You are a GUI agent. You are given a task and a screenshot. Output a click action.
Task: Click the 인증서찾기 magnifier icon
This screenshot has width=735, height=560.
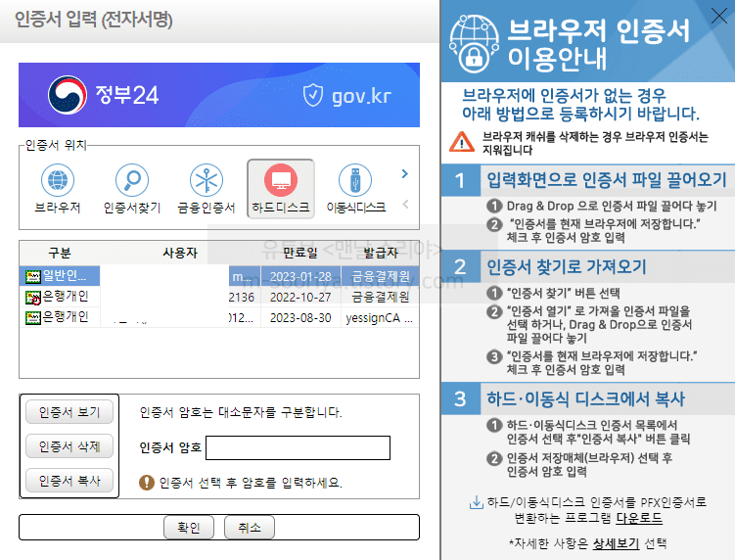[132, 181]
